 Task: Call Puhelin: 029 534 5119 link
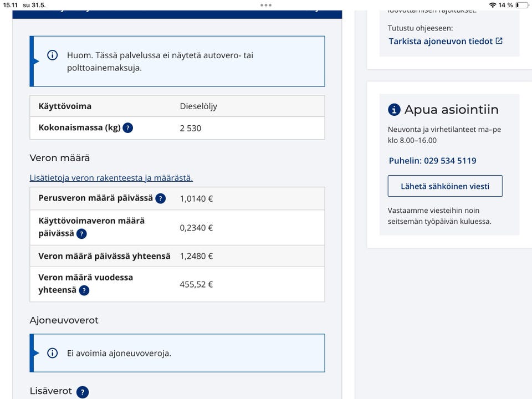click(x=433, y=161)
